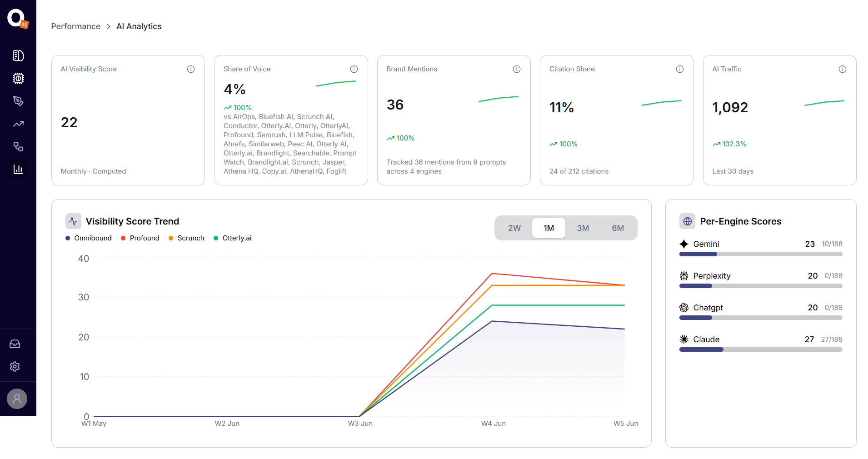This screenshot has height=459, width=868.
Task: Select the 6M time range
Action: point(618,228)
